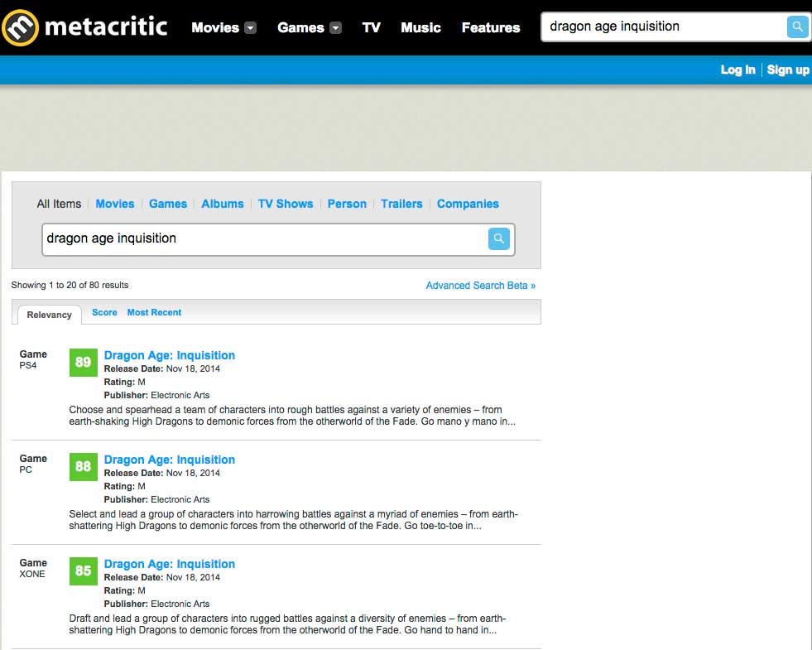The image size is (812, 650).
Task: Click the green 89 score badge
Action: tap(84, 362)
